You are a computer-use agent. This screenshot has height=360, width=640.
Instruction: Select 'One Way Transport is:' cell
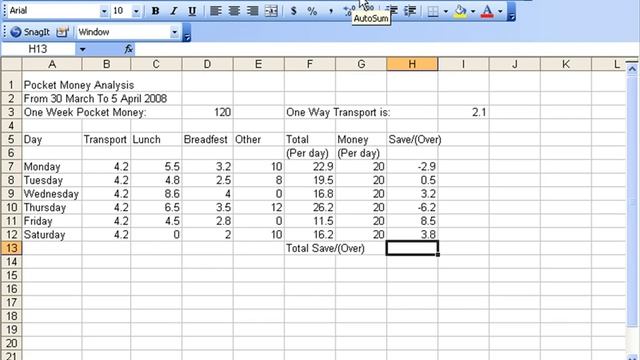pos(310,112)
